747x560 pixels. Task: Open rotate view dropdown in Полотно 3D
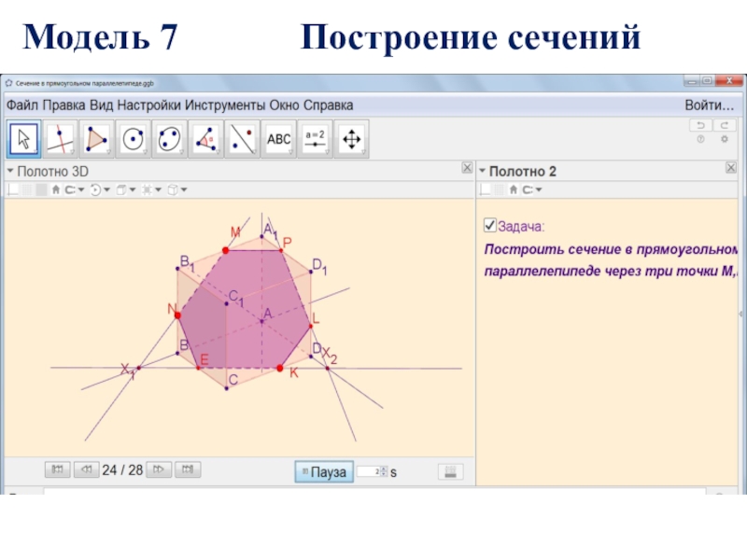(x=100, y=190)
